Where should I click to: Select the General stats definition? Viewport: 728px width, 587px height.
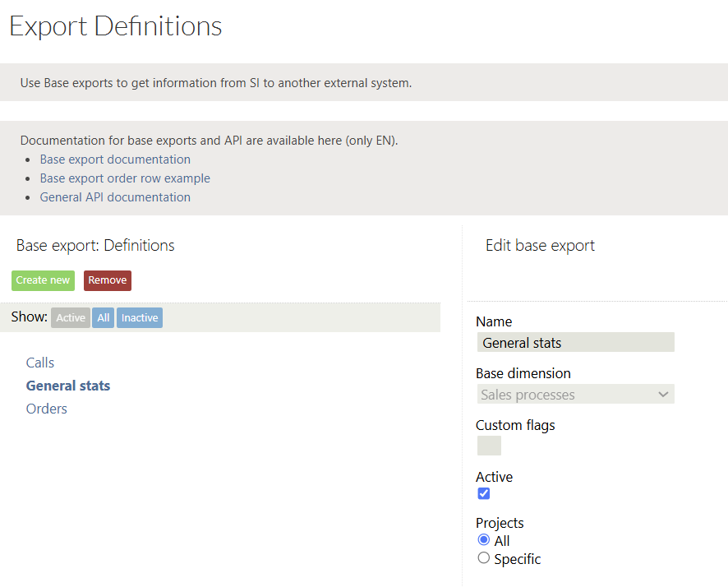point(68,386)
